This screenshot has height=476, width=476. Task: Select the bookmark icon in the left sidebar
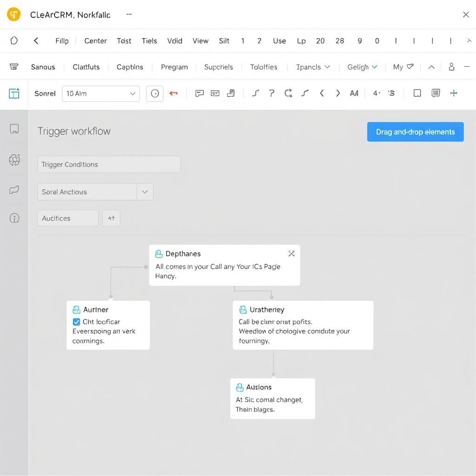tap(14, 129)
